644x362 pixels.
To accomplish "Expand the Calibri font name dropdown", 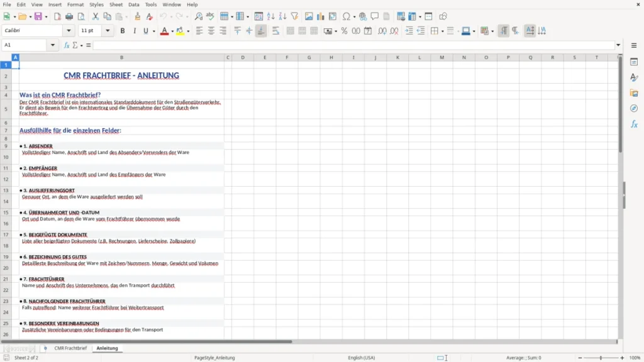I will point(69,30).
